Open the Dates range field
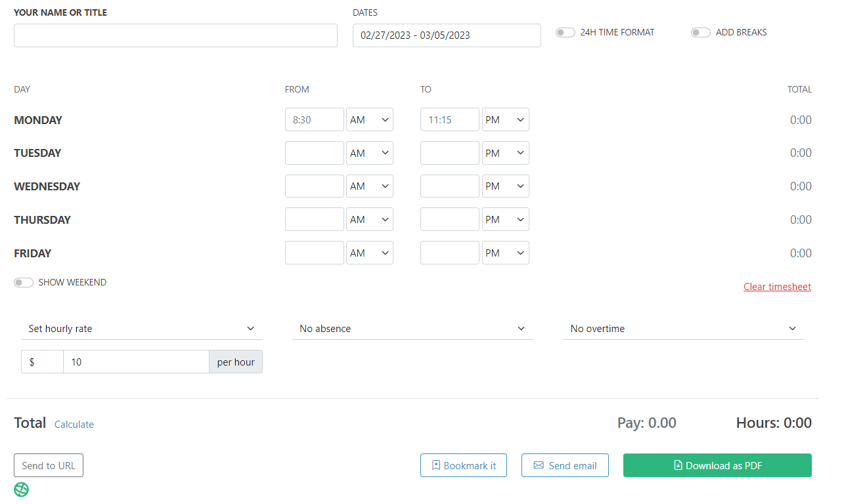The image size is (844, 504). click(x=447, y=35)
